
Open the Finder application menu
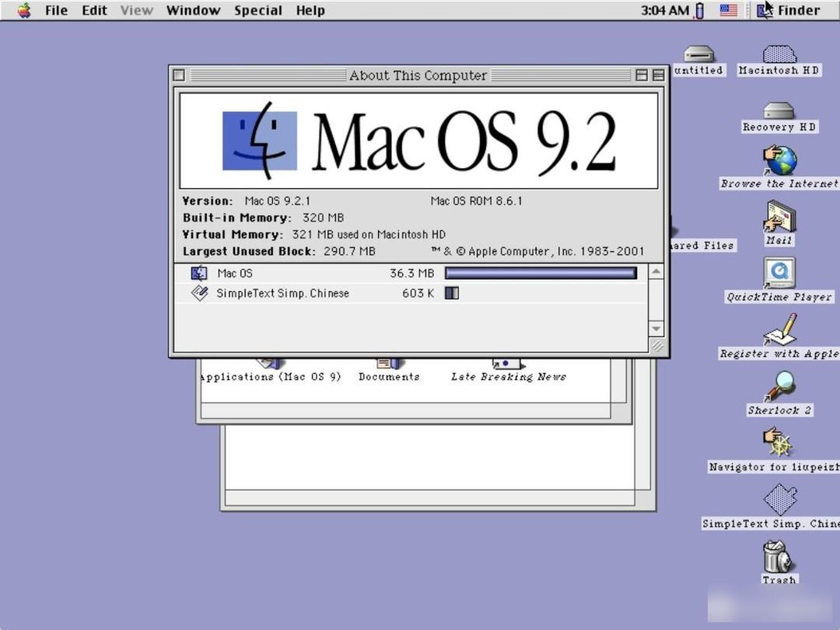pyautogui.click(x=788, y=10)
